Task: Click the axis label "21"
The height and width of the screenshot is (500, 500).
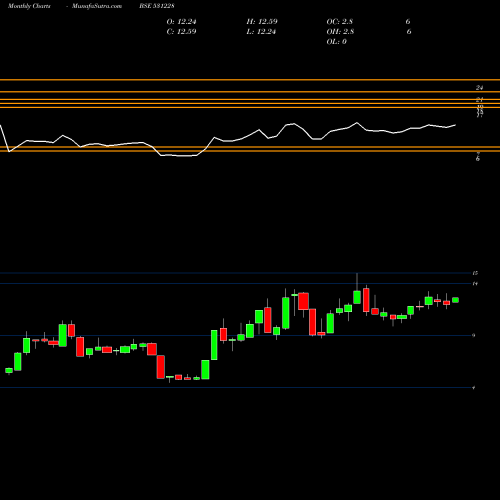Action: coord(479,99)
